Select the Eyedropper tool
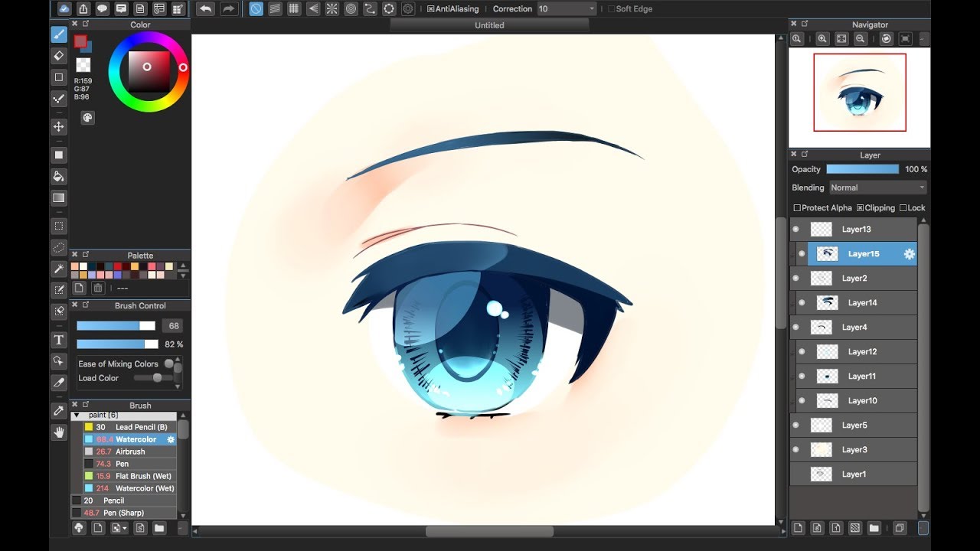 (x=59, y=411)
